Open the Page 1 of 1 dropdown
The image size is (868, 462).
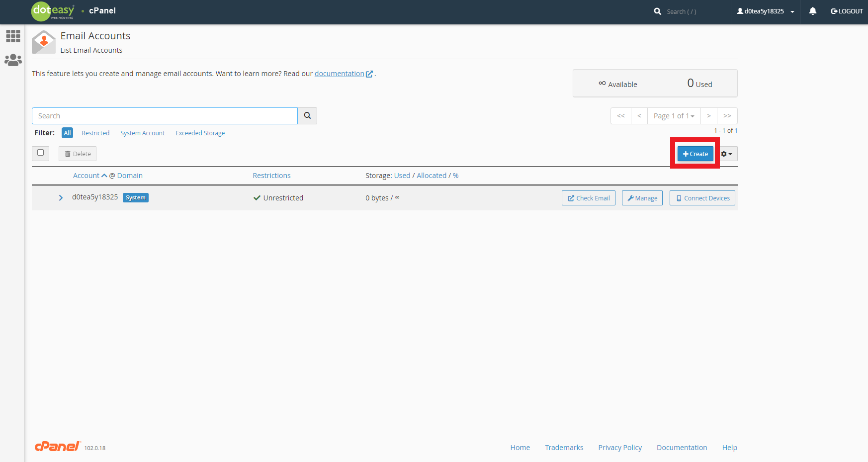674,116
